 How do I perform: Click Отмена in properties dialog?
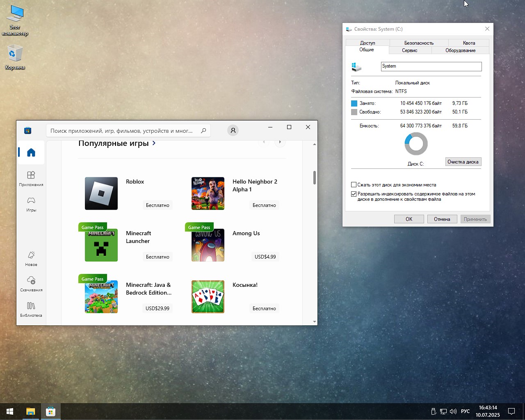point(442,219)
